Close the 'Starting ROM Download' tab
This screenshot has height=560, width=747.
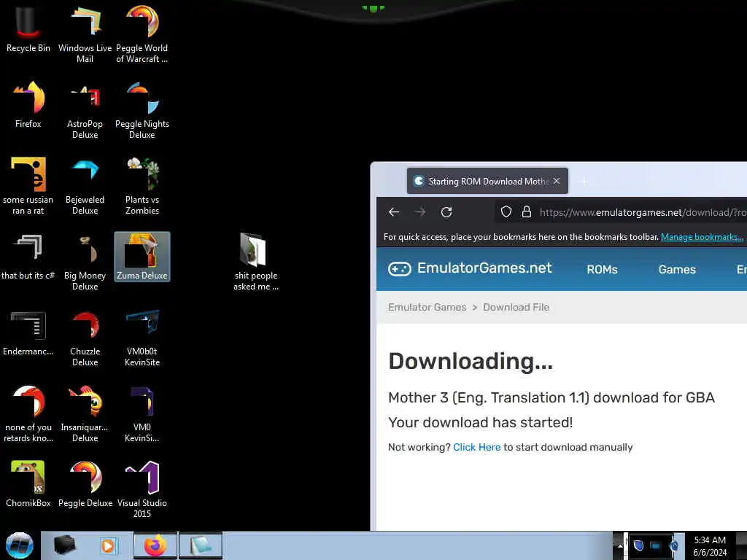[x=557, y=181]
